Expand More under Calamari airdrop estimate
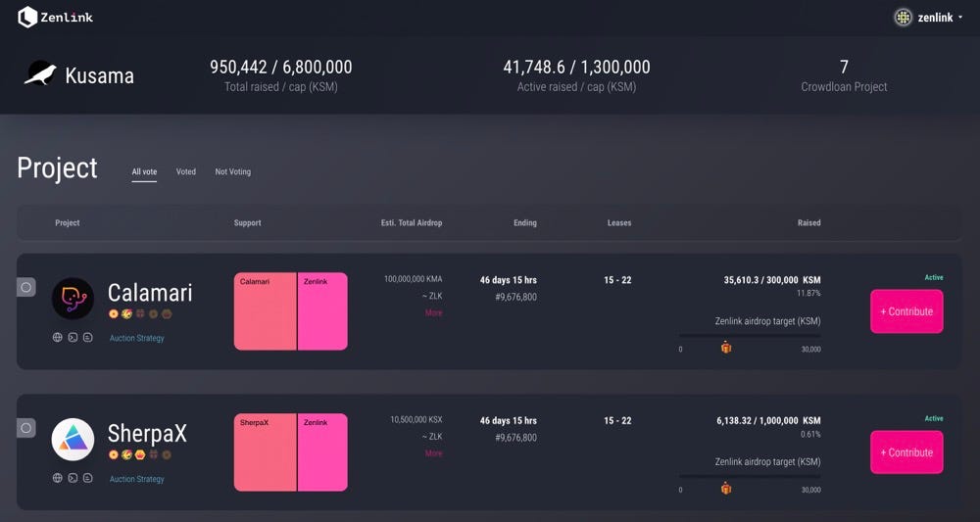The width and height of the screenshot is (980, 522). tap(433, 313)
